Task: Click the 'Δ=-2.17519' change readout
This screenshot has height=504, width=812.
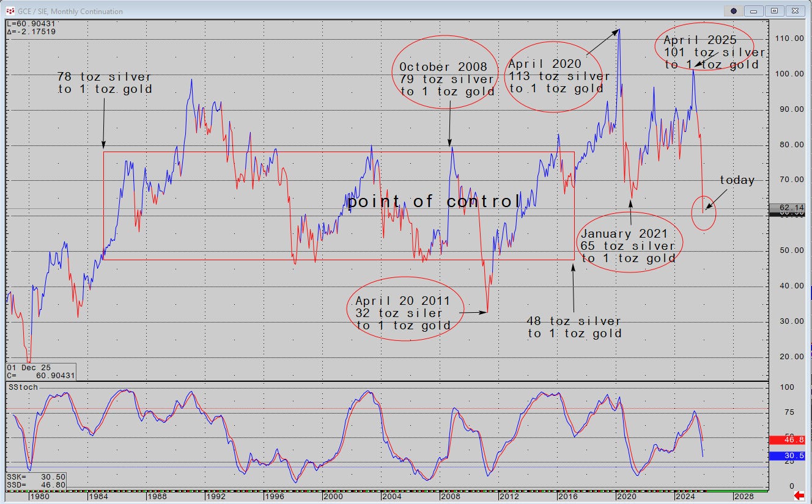Action: pos(31,31)
